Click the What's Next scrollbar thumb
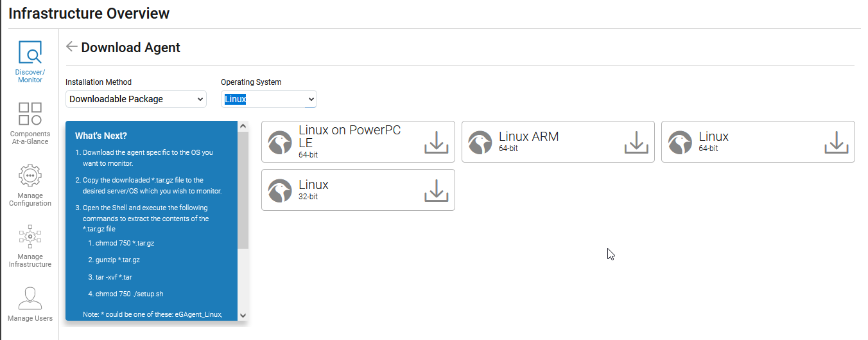868x340 pixels. point(243,190)
